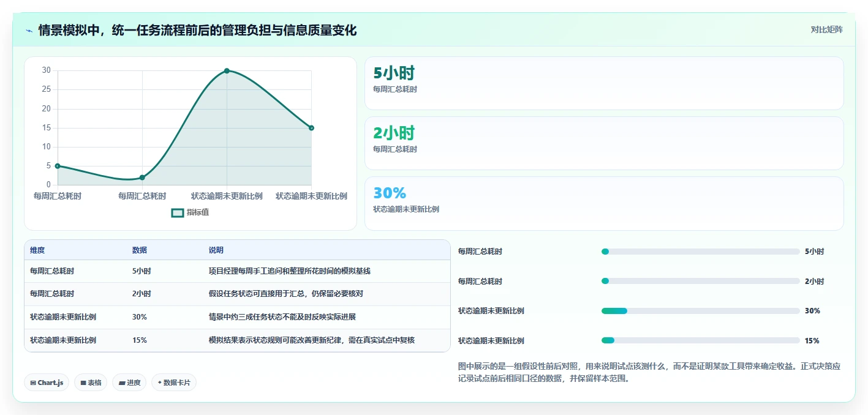Screen dimensions: 868x415
Task: Click the footnote paragraph starting with 图中展示的是一组假设性前后对照
Action: tap(649, 372)
